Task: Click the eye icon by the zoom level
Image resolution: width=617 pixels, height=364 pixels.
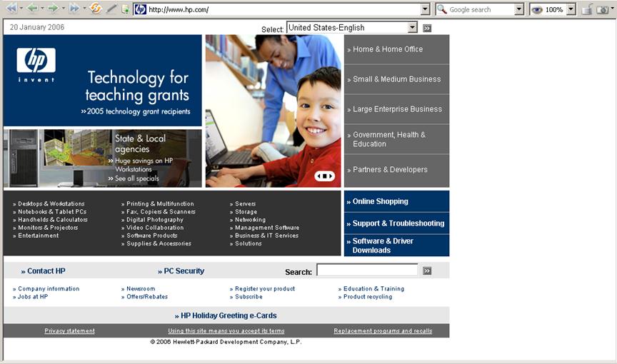Action: click(x=537, y=10)
